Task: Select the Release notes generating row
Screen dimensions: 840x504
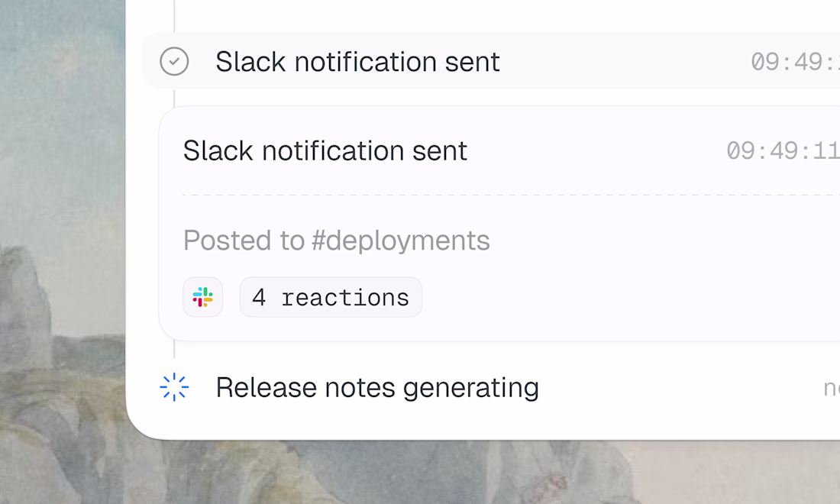Action: [491, 387]
